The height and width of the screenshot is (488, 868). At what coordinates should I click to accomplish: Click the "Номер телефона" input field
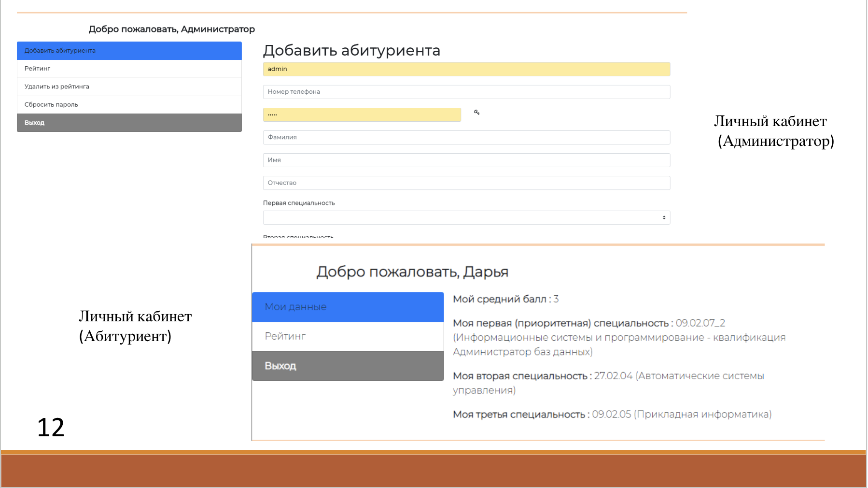coord(466,92)
